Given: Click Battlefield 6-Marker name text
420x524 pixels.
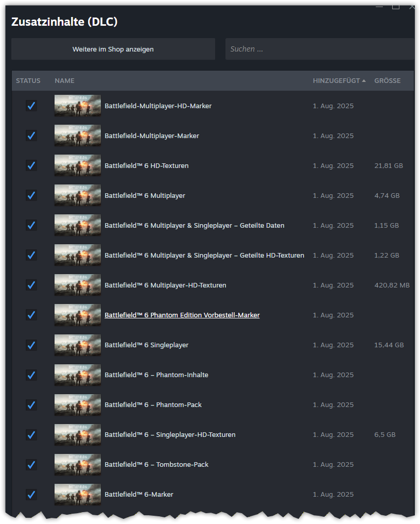Looking at the screenshot, I should pyautogui.click(x=139, y=495).
